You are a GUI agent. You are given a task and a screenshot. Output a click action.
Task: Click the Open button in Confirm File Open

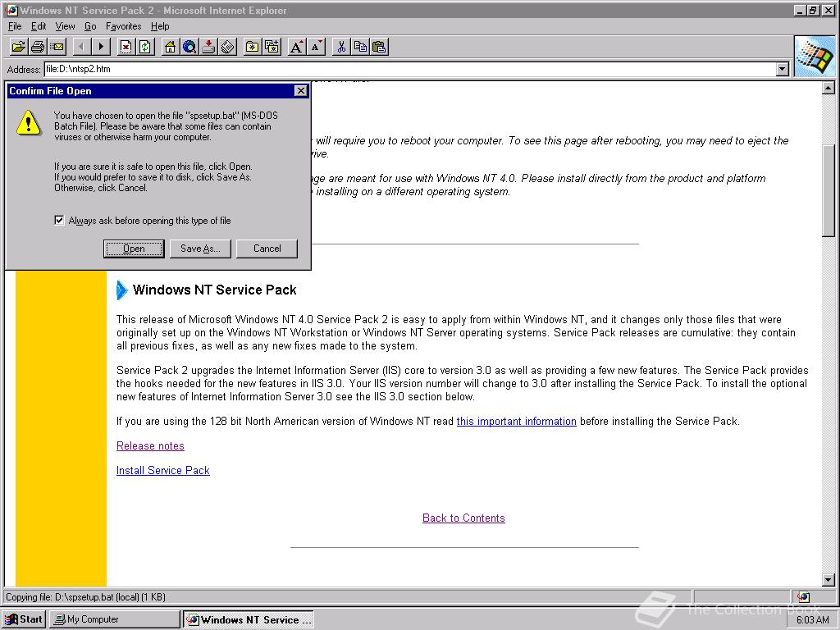[134, 249]
